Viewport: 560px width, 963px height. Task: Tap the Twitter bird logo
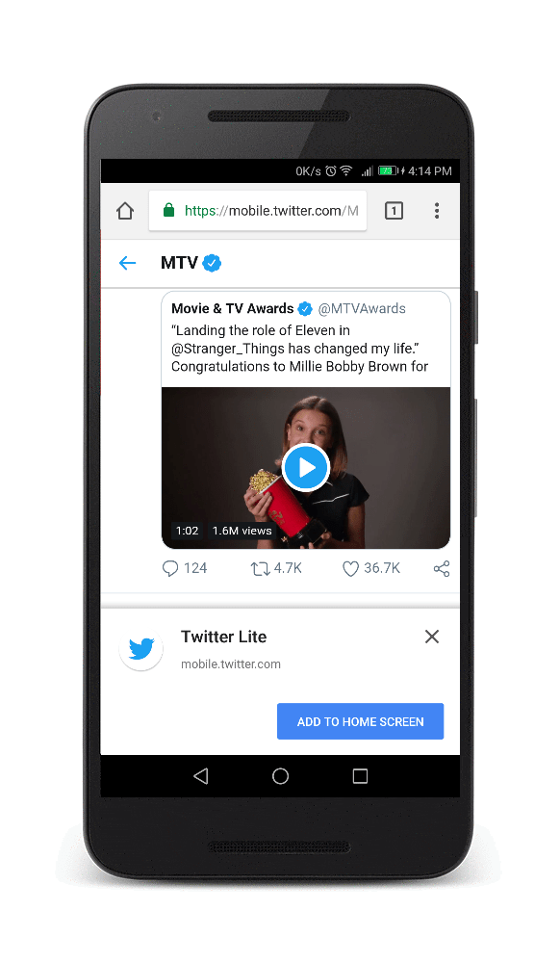coord(141,648)
